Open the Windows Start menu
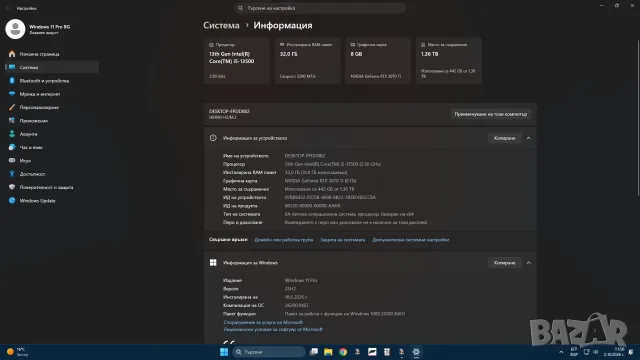 click(224, 352)
